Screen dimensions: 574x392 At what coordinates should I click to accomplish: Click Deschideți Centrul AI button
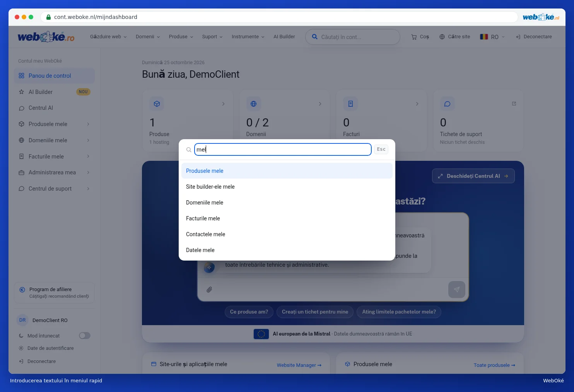(473, 176)
